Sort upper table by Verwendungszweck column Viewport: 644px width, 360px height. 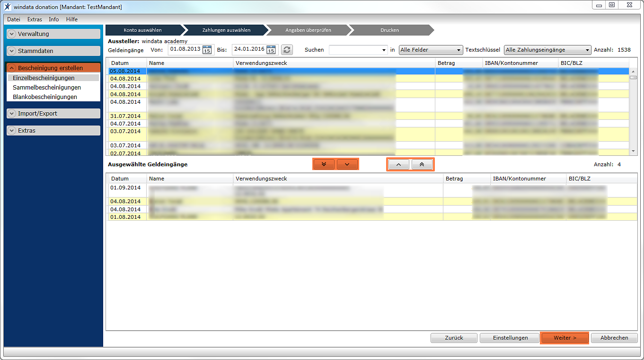click(x=335, y=63)
